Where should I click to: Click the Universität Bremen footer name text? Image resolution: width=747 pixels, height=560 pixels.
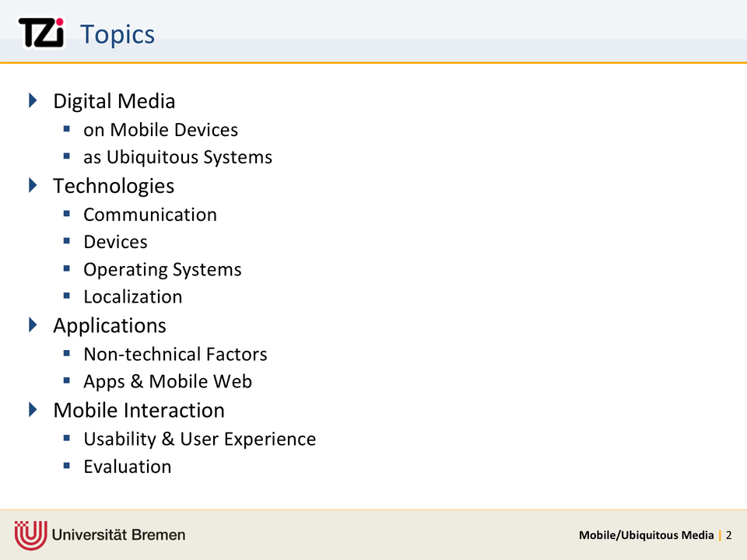pyautogui.click(x=119, y=535)
